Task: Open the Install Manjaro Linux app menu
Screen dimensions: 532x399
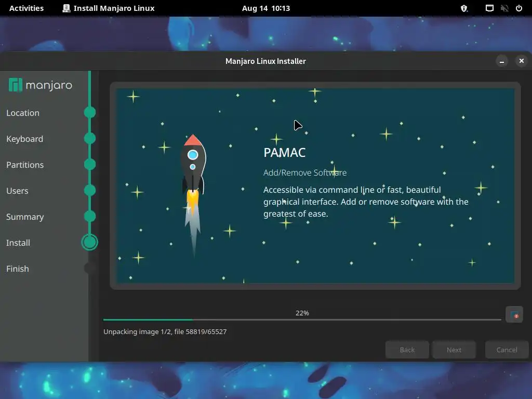Action: click(109, 8)
